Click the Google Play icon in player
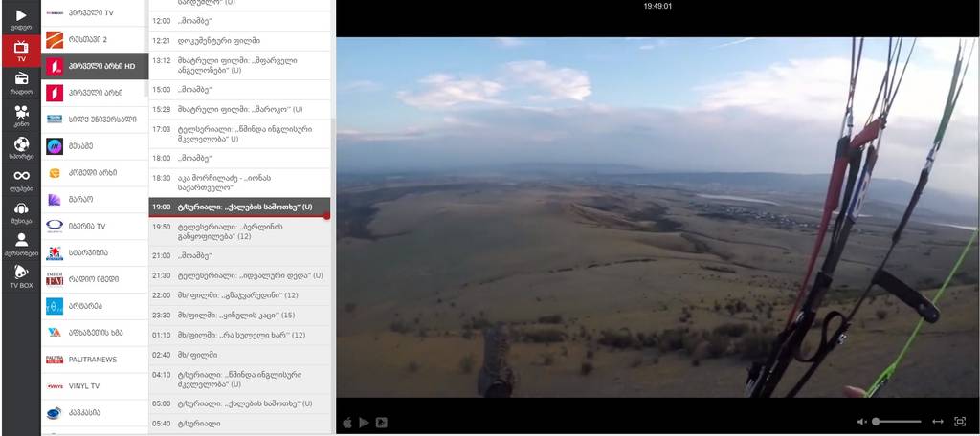 365,423
